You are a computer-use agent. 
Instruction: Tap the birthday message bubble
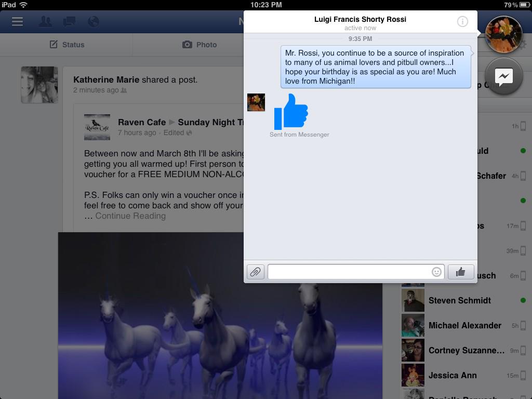pyautogui.click(x=376, y=67)
